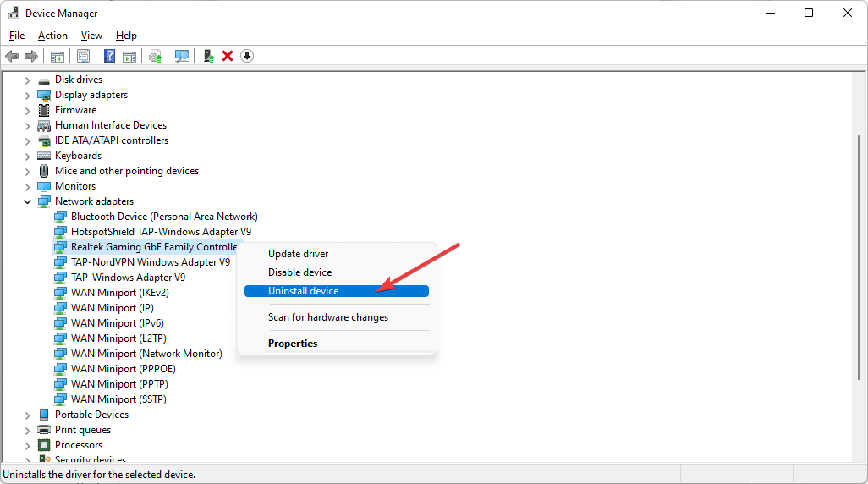This screenshot has height=484, width=868.
Task: Click the Print queues printer icon
Action: click(44, 430)
